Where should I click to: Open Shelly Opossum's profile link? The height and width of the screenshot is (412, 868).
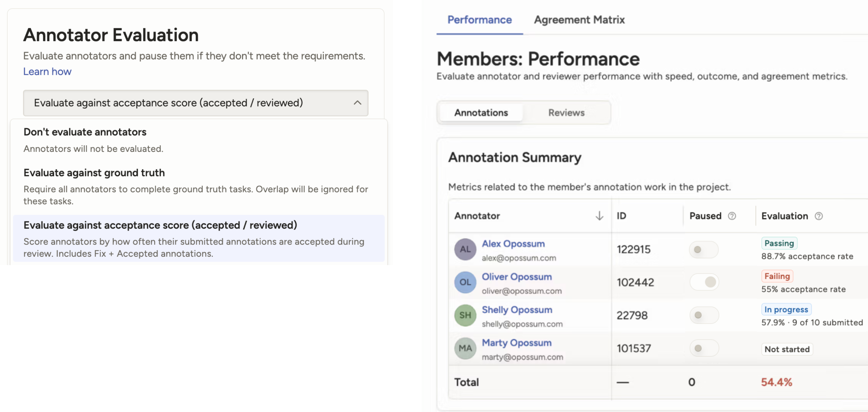pyautogui.click(x=517, y=310)
